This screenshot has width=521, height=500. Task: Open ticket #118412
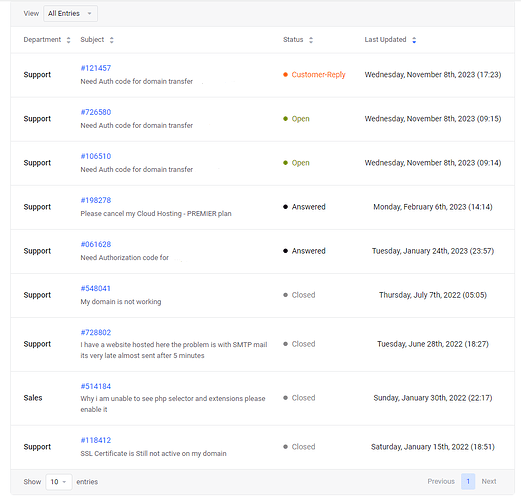coord(96,440)
